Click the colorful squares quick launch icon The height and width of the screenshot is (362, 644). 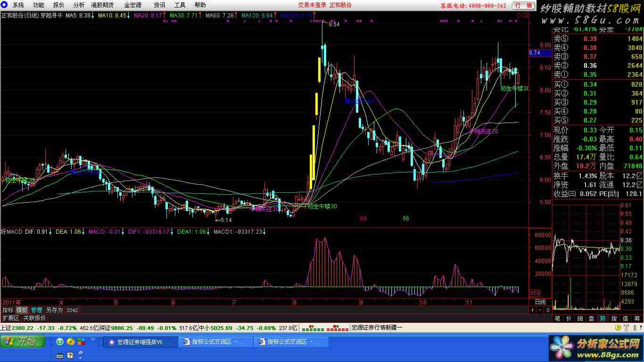(82, 342)
